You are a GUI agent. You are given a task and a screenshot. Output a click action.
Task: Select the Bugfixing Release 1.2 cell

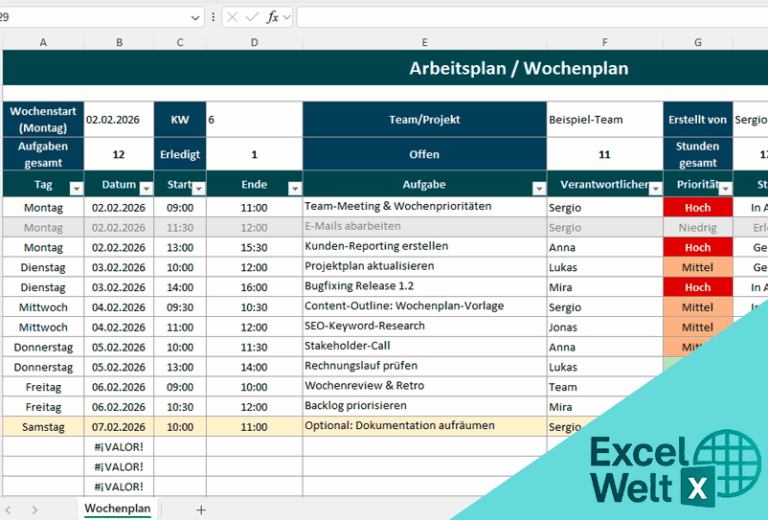coord(425,287)
